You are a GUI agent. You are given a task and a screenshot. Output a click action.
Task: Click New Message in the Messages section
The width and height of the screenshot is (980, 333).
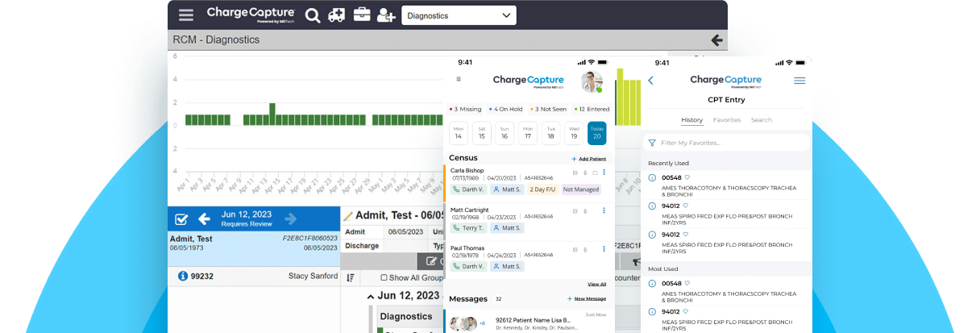click(586, 299)
